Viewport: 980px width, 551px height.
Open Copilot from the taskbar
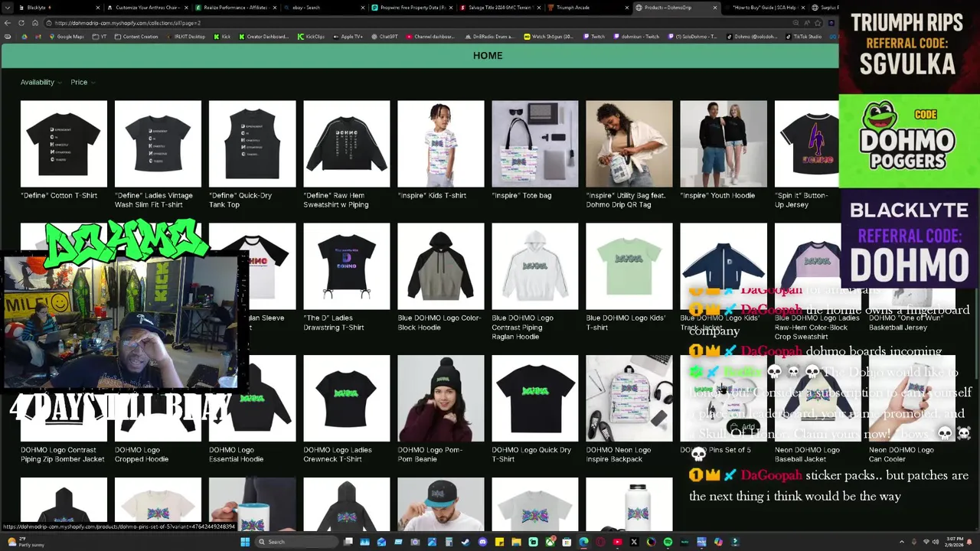(718, 542)
